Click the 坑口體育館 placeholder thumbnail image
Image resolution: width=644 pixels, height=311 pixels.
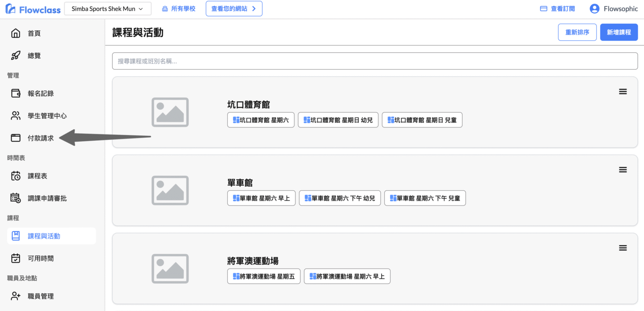[x=170, y=112]
